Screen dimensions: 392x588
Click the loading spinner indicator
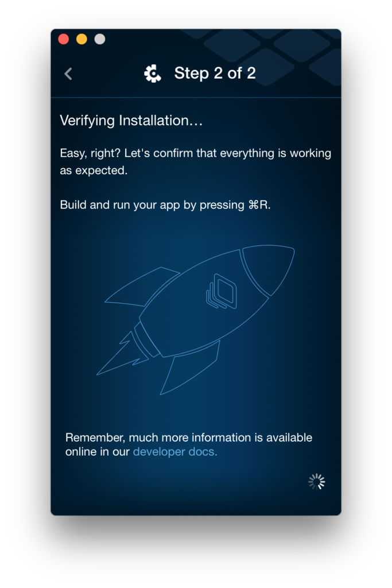click(317, 482)
